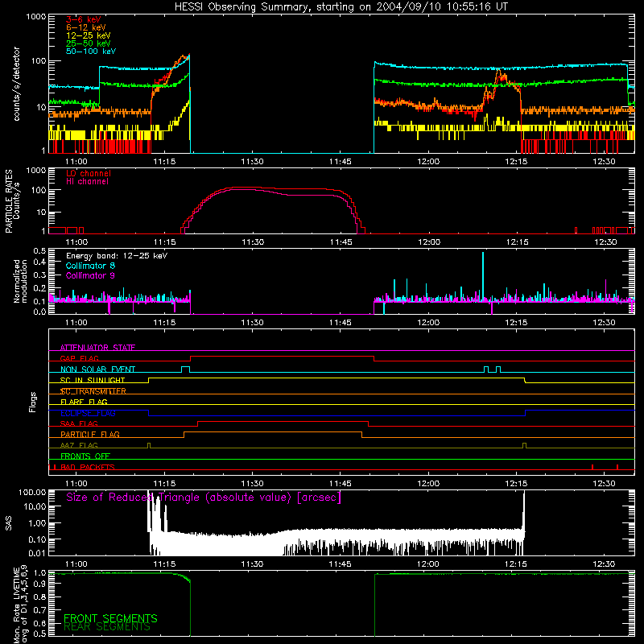Click the vertical Flags axis label
This screenshot has width=644, height=644.
pyautogui.click(x=32, y=402)
